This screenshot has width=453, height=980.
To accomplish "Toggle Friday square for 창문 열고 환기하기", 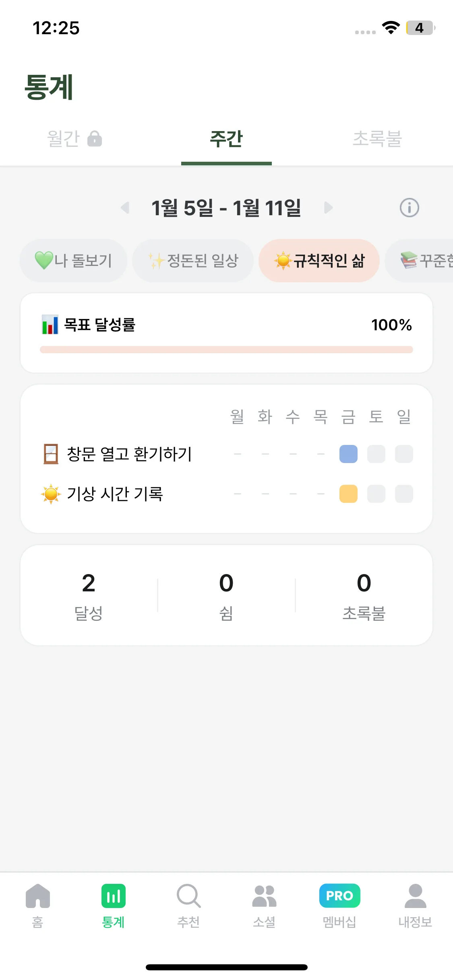I will click(348, 454).
